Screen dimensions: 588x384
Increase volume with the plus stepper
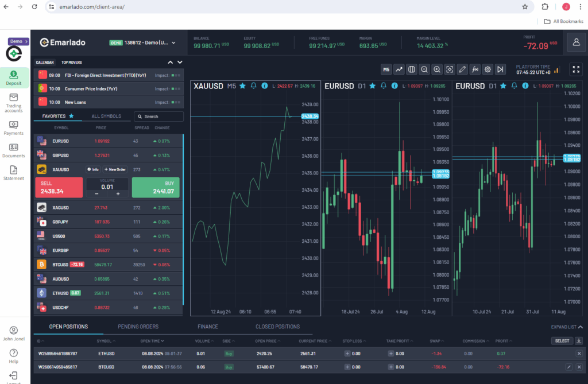click(x=118, y=194)
